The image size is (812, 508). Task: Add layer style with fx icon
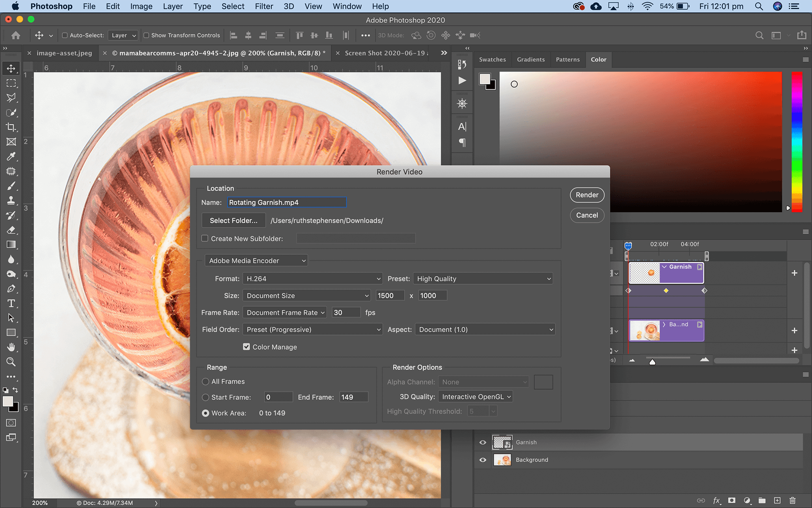[717, 501]
